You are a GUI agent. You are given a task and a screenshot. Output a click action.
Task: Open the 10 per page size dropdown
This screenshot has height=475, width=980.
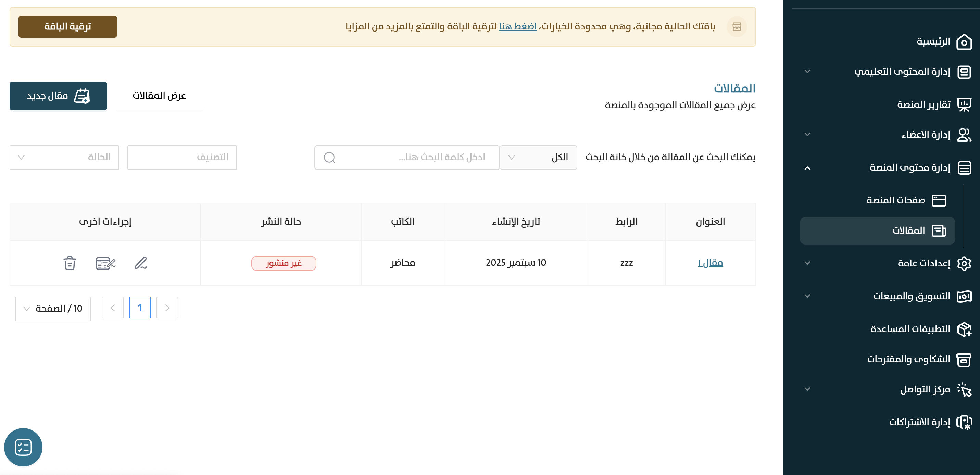pos(53,309)
